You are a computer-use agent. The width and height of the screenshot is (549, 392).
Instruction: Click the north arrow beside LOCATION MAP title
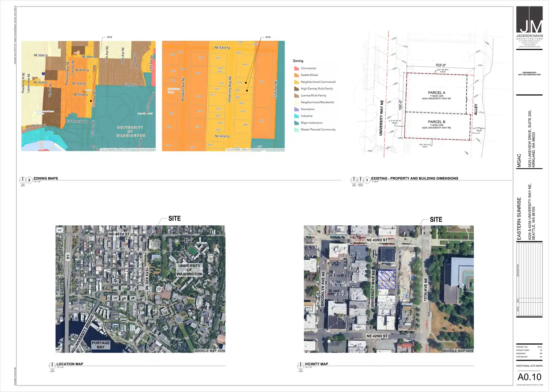click(x=52, y=366)
